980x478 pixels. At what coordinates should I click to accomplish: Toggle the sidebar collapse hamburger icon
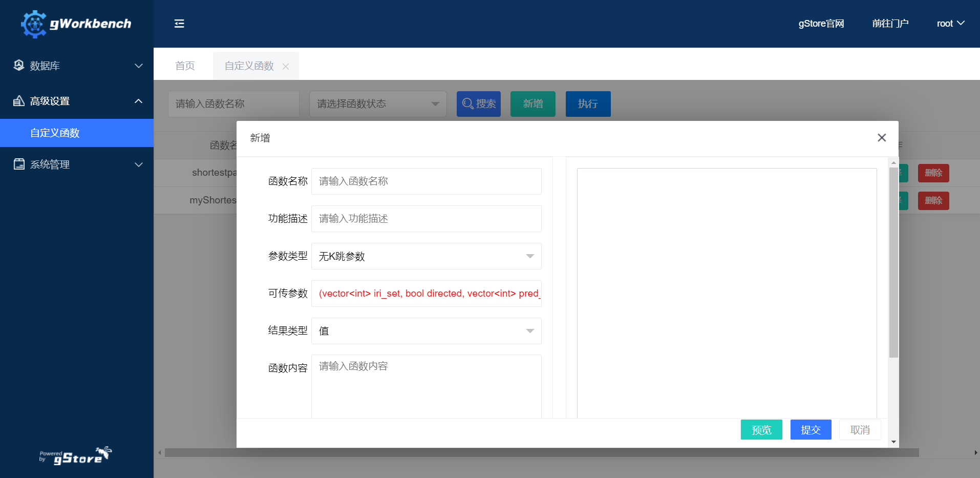[179, 24]
